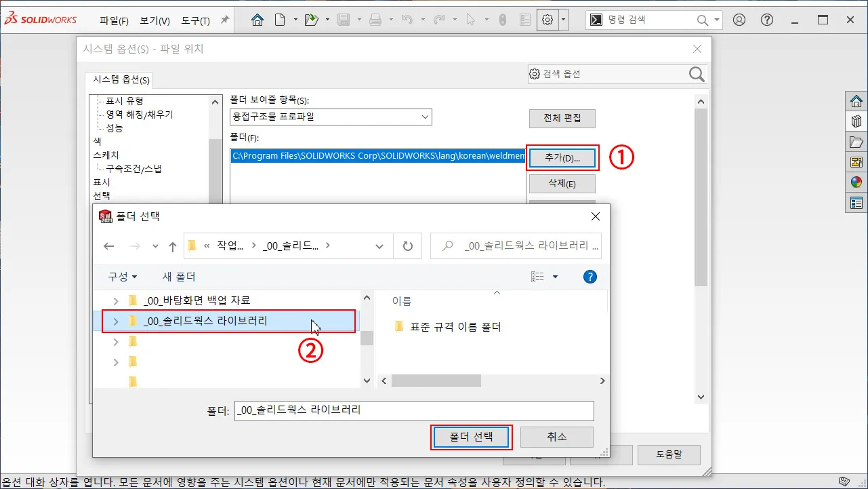Click the 추가(D)... button
Screen dimensions: 868x489
562,158
